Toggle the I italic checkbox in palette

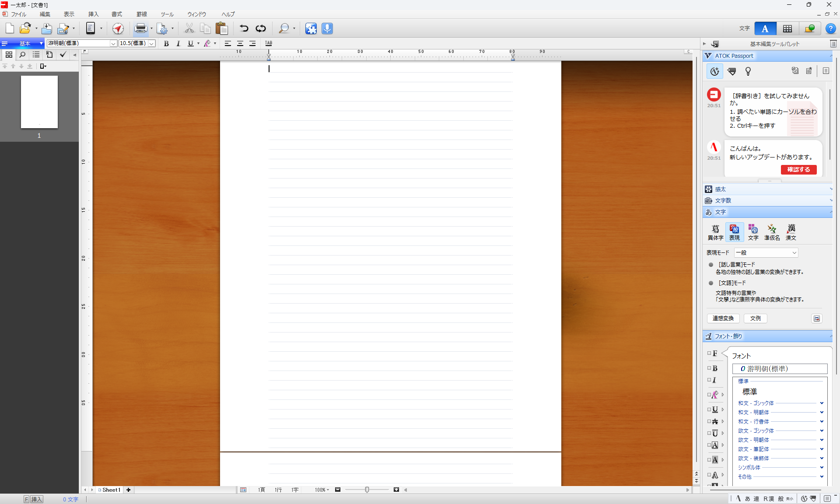pos(709,380)
